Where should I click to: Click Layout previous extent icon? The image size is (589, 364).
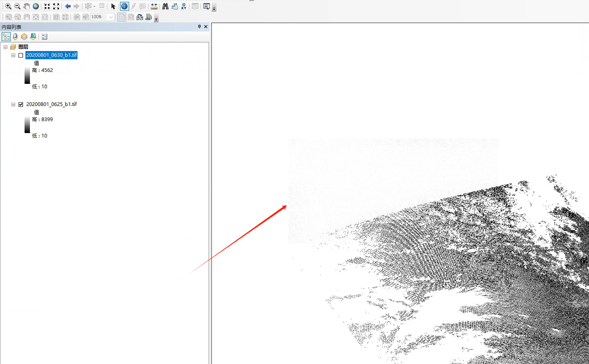click(x=77, y=17)
